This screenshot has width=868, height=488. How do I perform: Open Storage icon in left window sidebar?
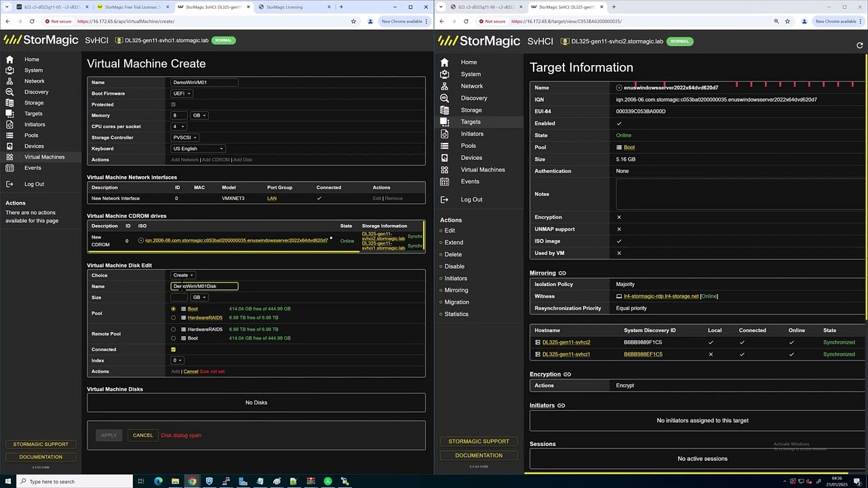[x=9, y=103]
